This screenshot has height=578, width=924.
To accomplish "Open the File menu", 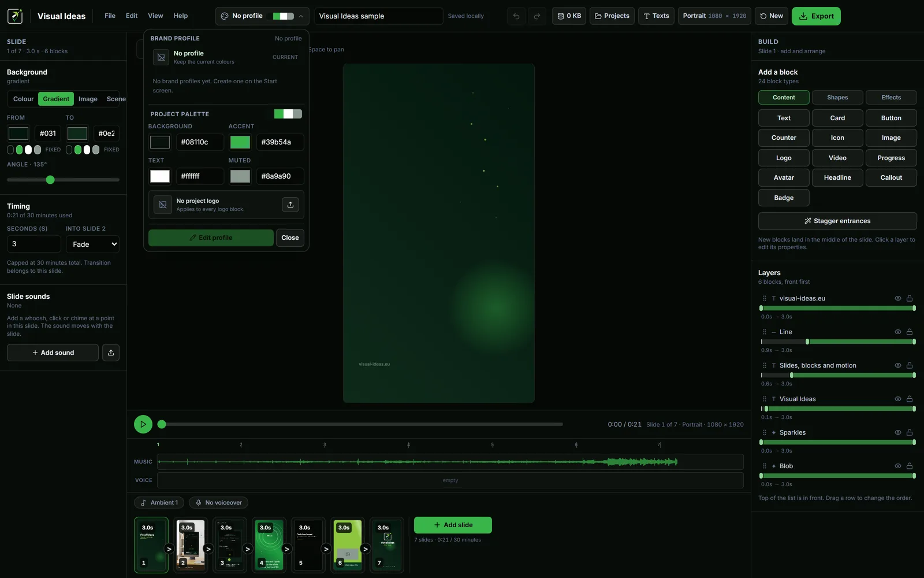I will (x=110, y=16).
